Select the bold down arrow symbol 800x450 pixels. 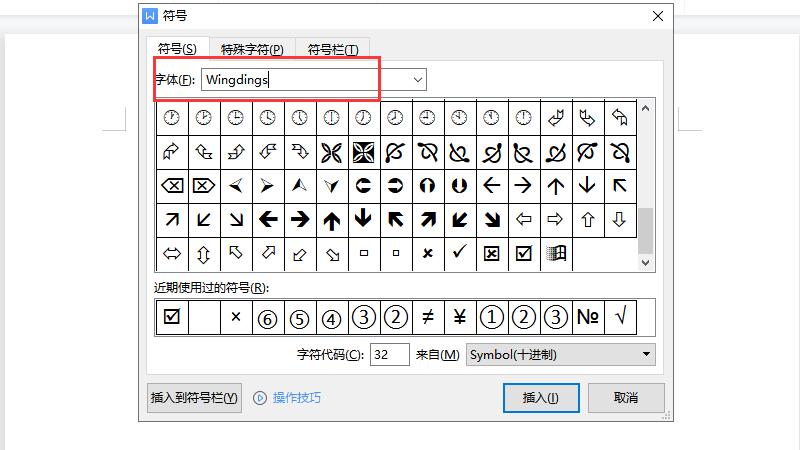[x=363, y=220]
